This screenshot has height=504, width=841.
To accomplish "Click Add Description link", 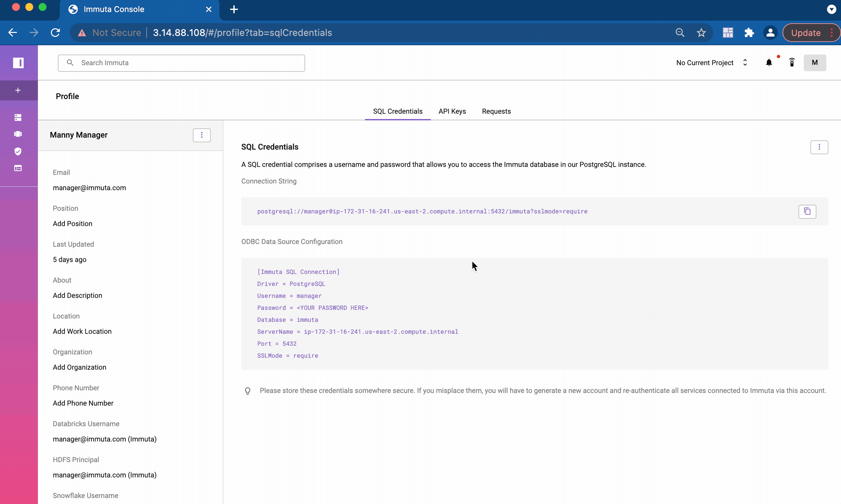I will (x=77, y=296).
